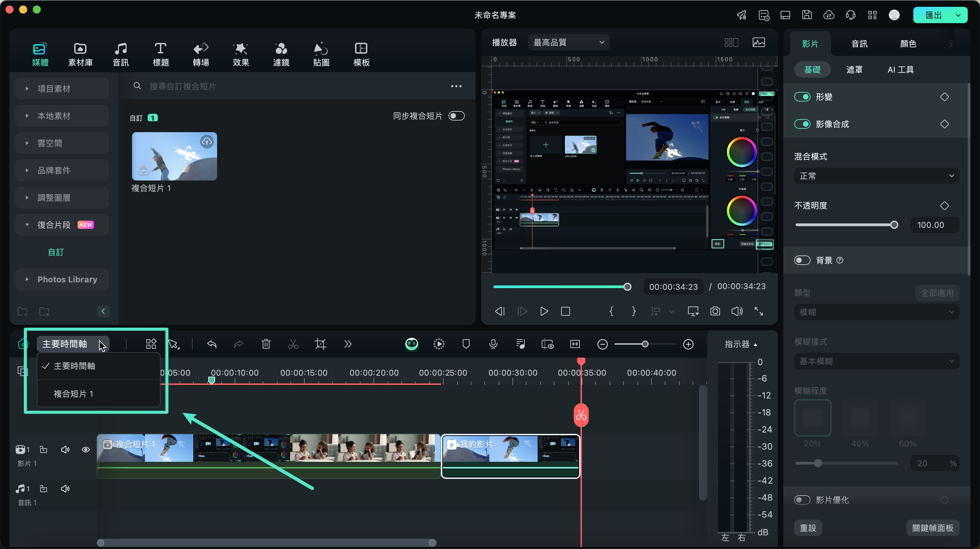
Task: Select the 複合短片 1 media thumbnail
Action: (x=175, y=156)
